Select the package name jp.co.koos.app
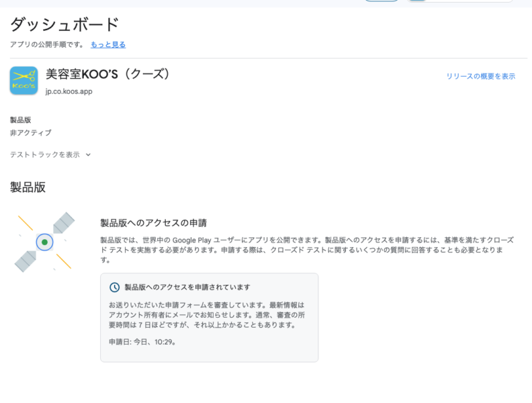 click(x=69, y=91)
